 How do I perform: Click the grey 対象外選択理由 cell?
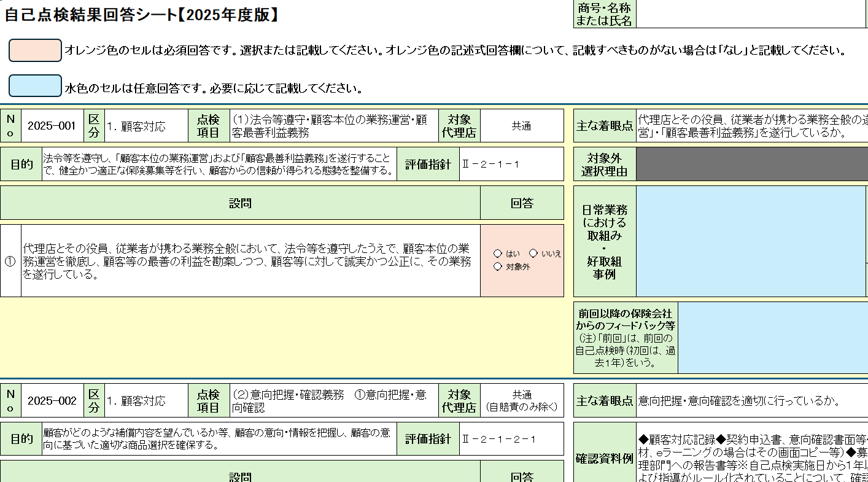pos(751,164)
